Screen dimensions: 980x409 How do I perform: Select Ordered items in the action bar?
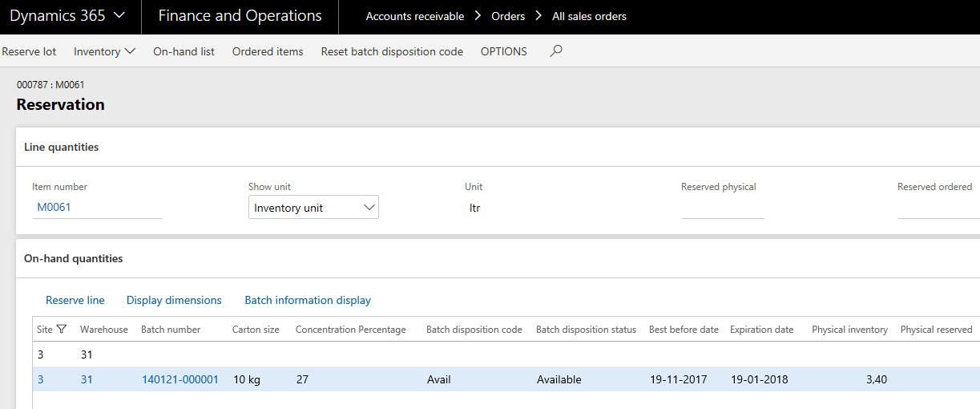coord(268,51)
